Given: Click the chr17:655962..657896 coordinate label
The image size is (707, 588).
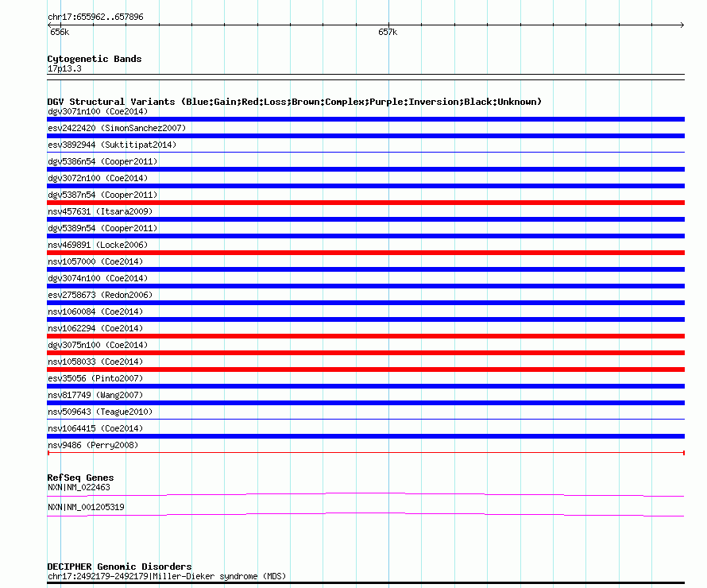Looking at the screenshot, I should click(95, 17).
